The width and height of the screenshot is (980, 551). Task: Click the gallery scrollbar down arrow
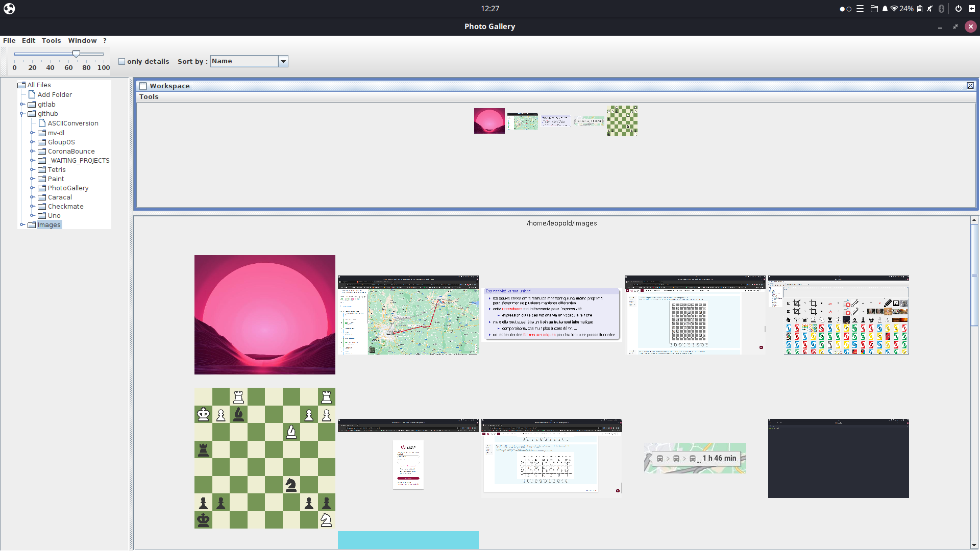coord(974,545)
